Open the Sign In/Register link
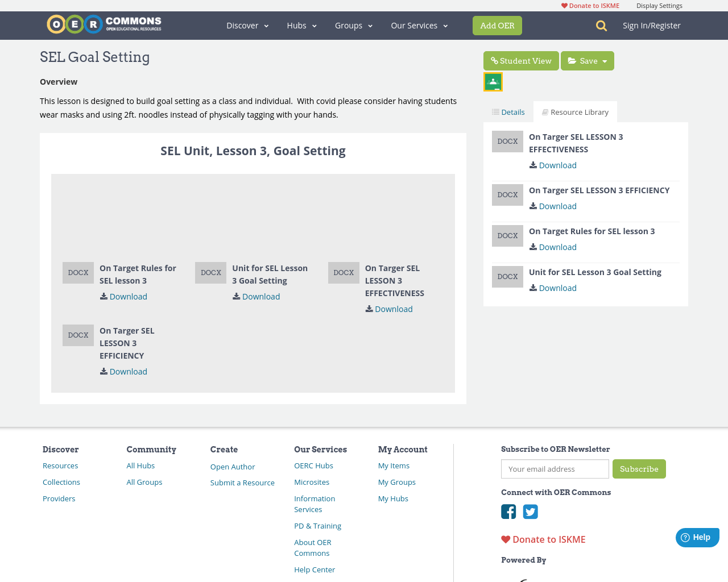 [x=651, y=25]
